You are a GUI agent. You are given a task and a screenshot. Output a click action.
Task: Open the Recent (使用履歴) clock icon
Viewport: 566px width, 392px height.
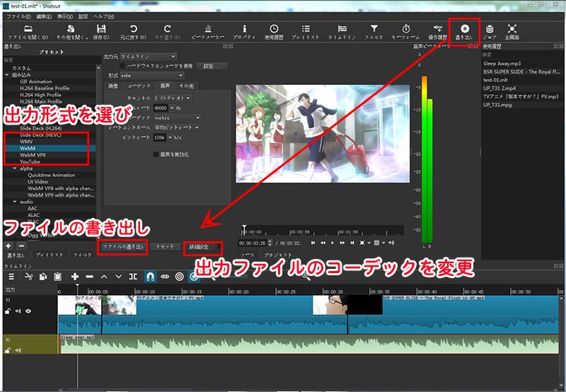click(274, 29)
